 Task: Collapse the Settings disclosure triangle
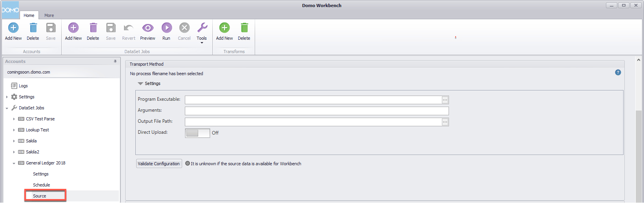click(140, 83)
